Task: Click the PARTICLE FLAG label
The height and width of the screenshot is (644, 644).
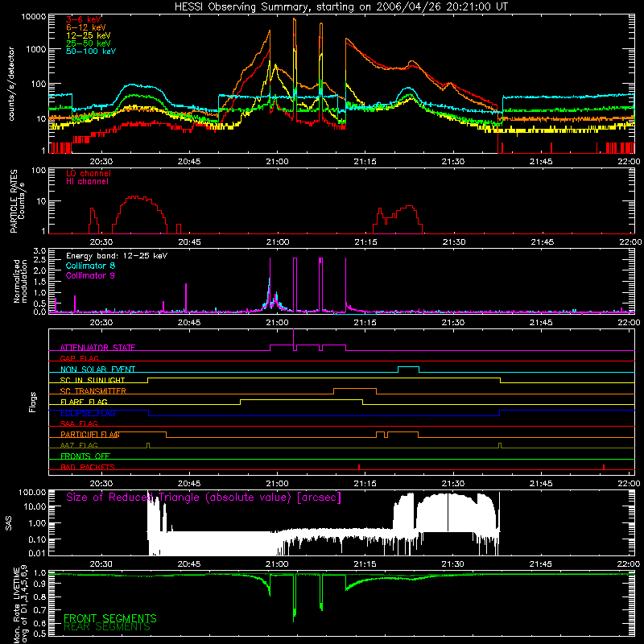Action: click(90, 435)
